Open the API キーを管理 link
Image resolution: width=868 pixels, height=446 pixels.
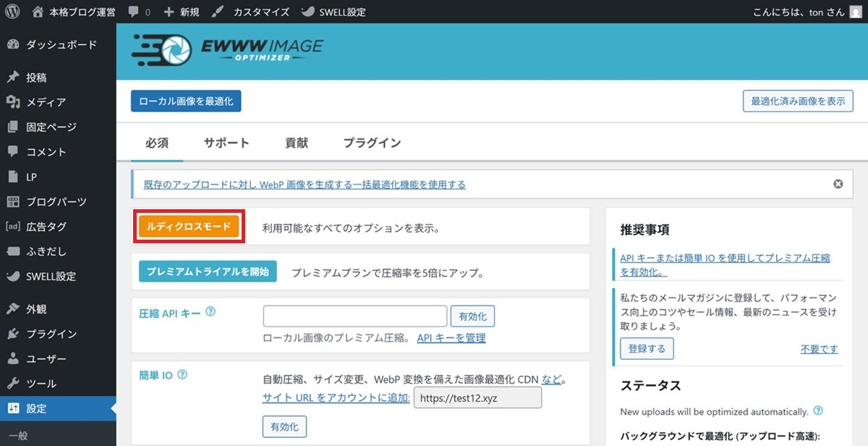451,338
